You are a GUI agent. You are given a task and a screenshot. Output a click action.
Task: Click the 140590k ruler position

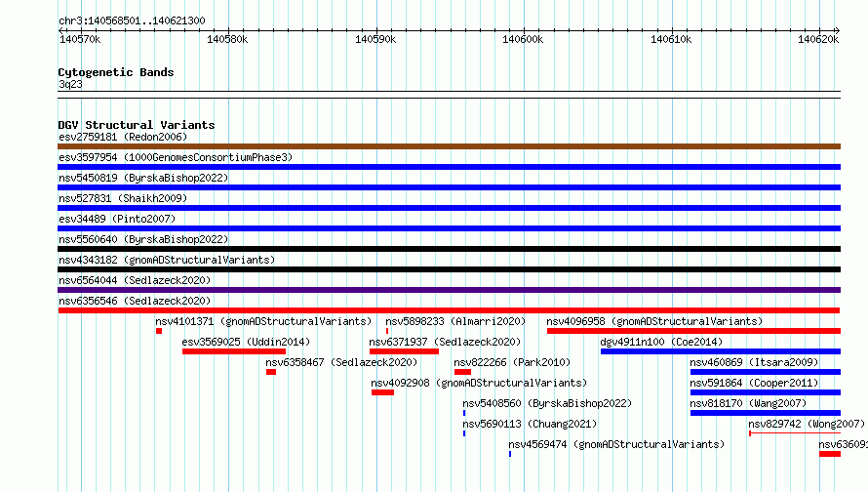(x=375, y=39)
